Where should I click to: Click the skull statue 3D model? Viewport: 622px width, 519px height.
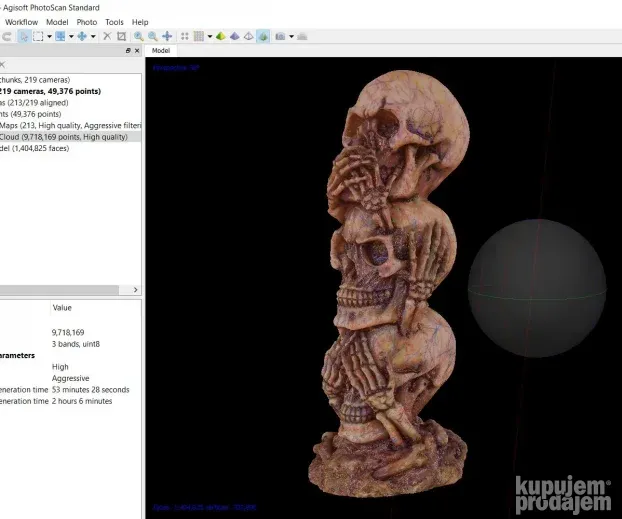(391, 283)
